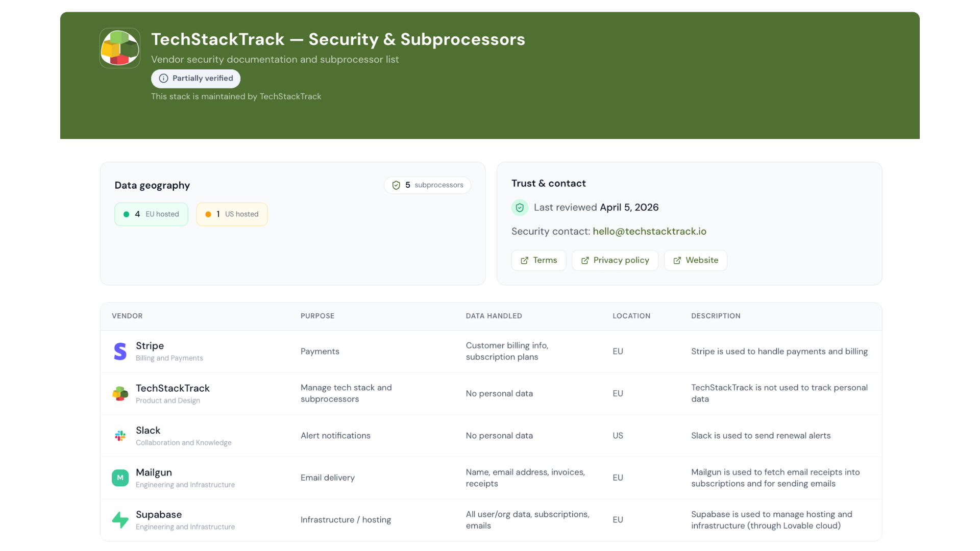980x551 pixels.
Task: Click the info icon in Partially verified badge
Action: (163, 79)
